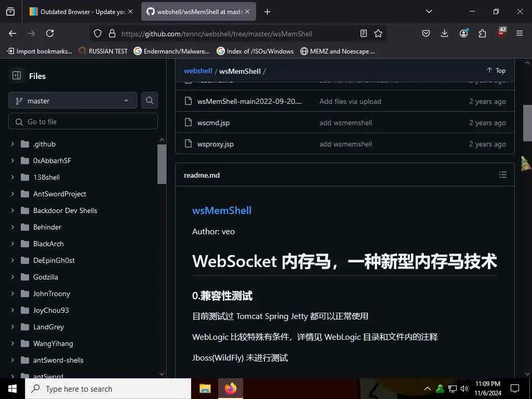
Task: Open the JohnTroony folder
Action: point(51,294)
